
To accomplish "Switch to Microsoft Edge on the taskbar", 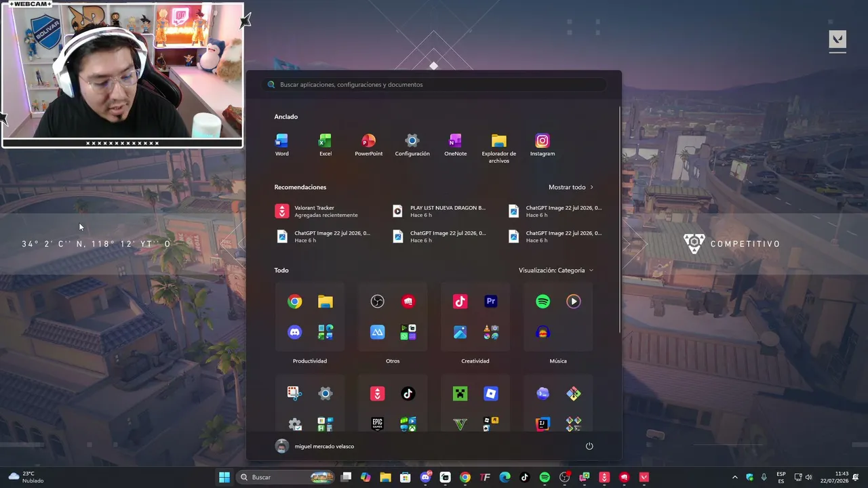I will [505, 477].
